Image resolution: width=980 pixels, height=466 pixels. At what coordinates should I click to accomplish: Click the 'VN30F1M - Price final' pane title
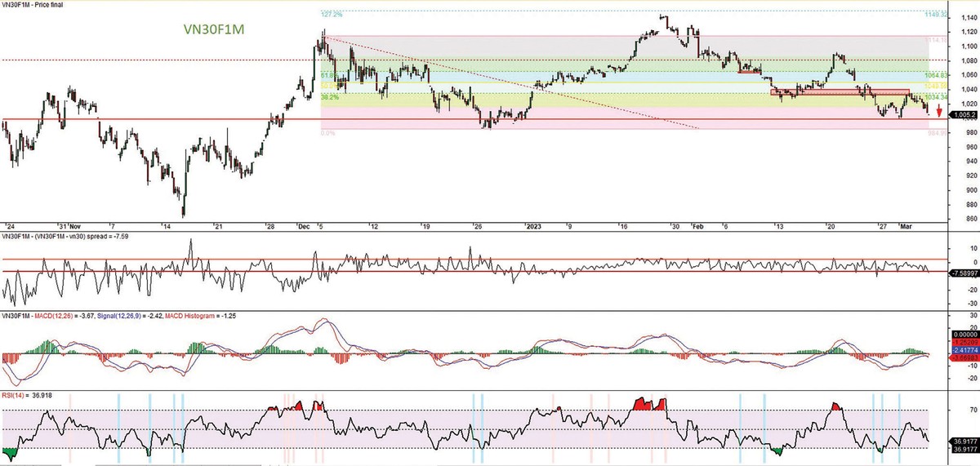click(x=33, y=5)
